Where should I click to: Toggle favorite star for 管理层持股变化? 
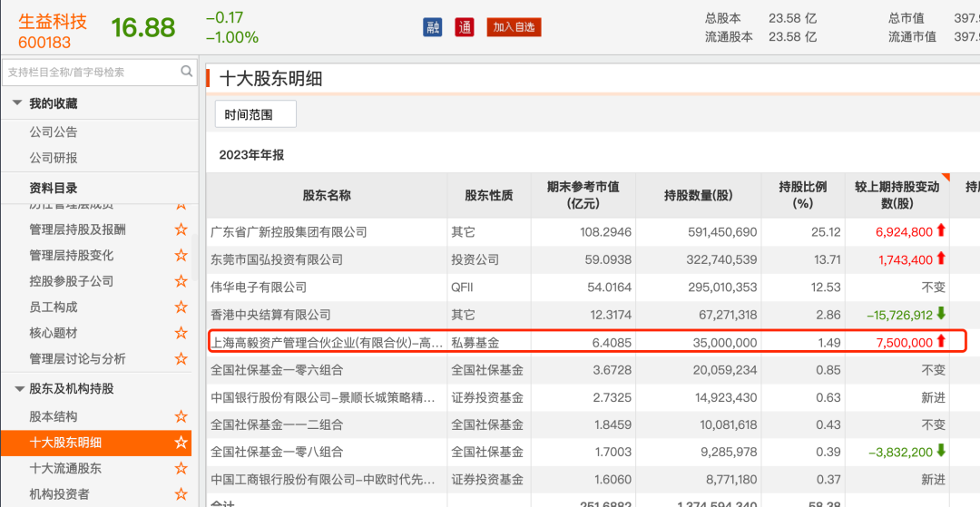pyautogui.click(x=181, y=256)
